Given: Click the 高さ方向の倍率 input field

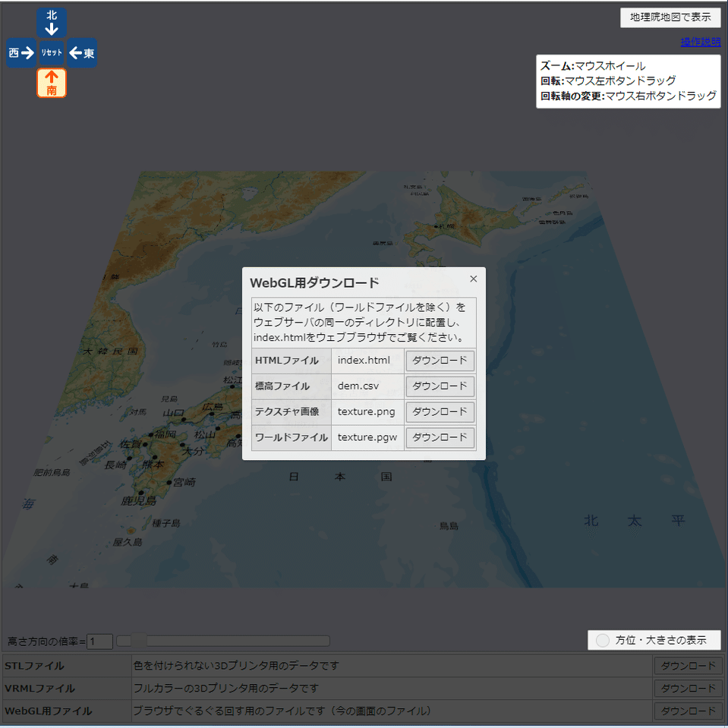Looking at the screenshot, I should coord(99,641).
